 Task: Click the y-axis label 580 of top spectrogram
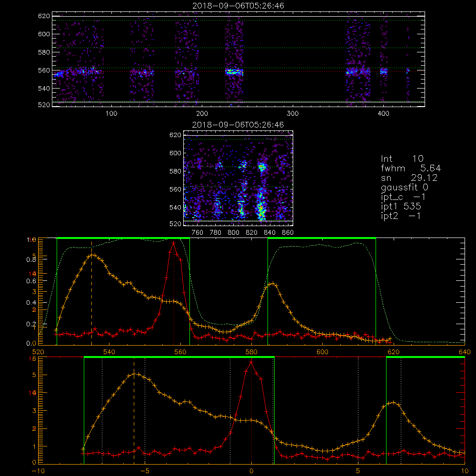tap(44, 52)
